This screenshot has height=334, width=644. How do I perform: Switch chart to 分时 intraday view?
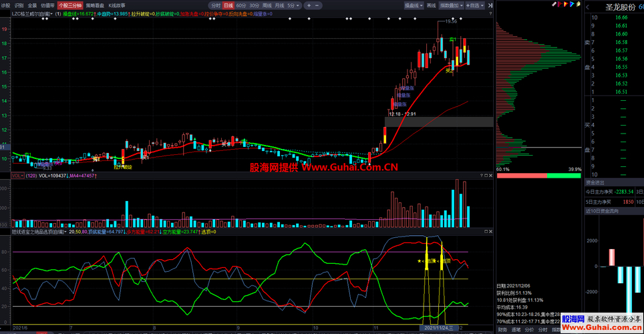pyautogui.click(x=216, y=5)
